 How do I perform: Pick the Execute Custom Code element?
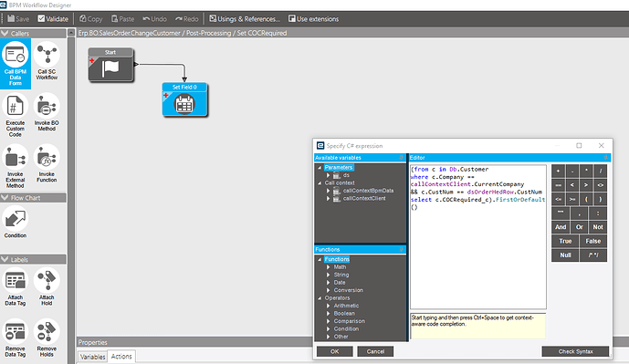pos(16,116)
